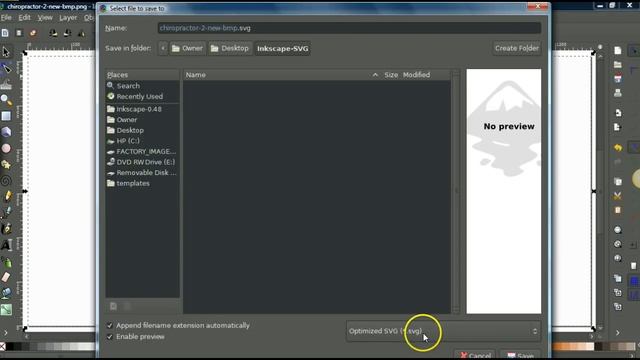
Task: Click Print icon in right command bar
Action: pos(618,93)
